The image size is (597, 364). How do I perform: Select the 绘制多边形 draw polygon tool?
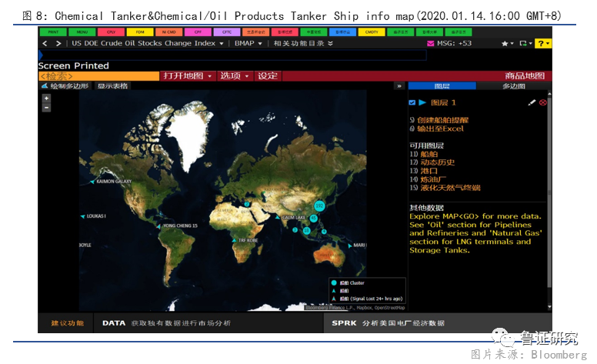pos(65,86)
